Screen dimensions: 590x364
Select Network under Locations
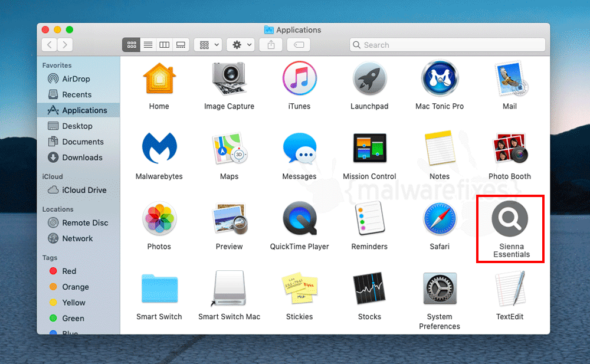point(78,239)
